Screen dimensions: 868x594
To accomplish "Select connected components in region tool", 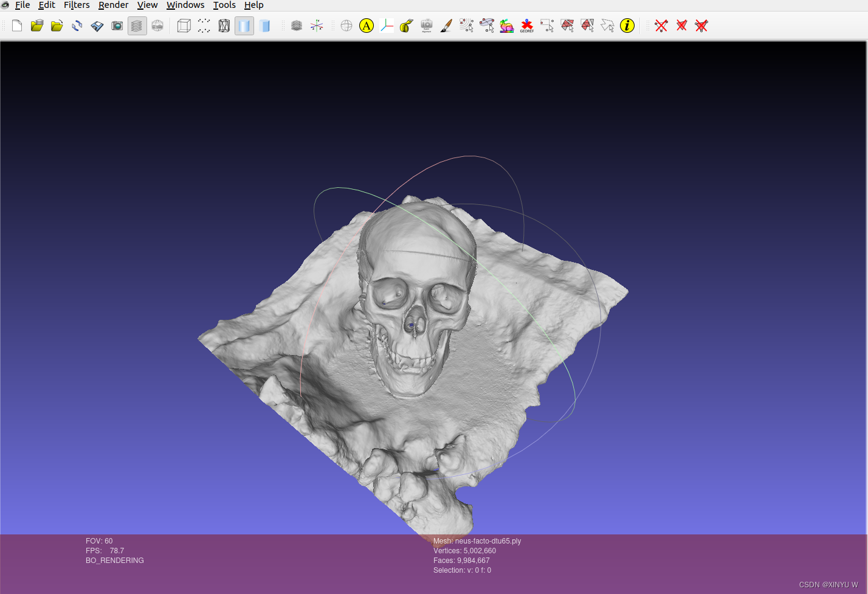I will (587, 26).
